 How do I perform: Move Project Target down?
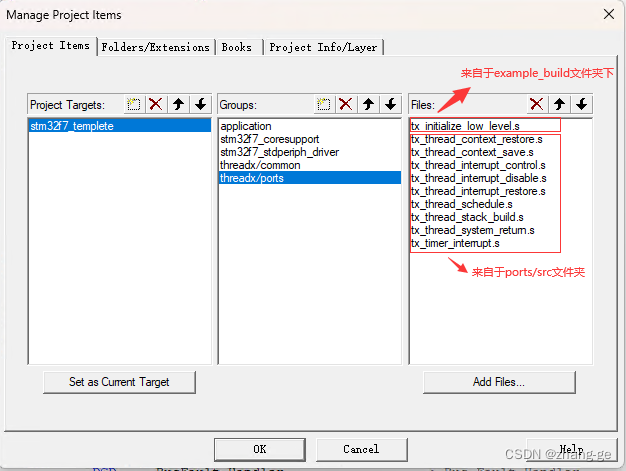pyautogui.click(x=200, y=105)
